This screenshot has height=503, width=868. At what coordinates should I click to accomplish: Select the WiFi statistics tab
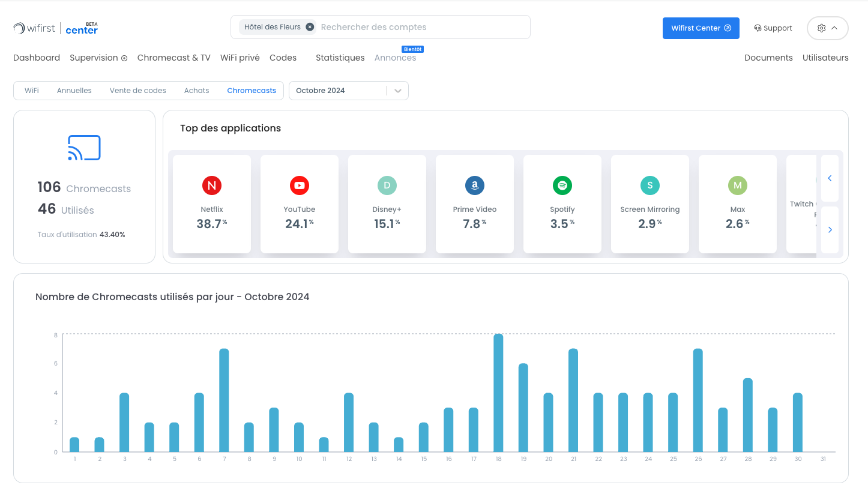pos(32,91)
